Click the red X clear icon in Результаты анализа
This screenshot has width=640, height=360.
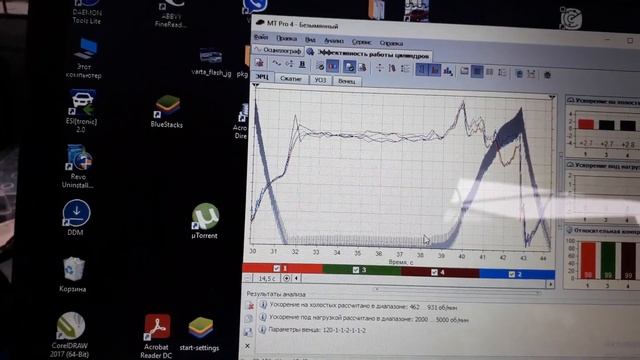(x=250, y=306)
